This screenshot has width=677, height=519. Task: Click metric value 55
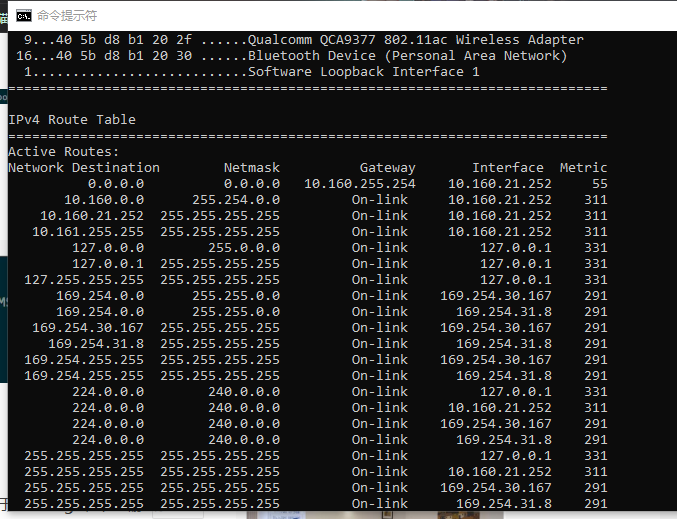pyautogui.click(x=600, y=184)
